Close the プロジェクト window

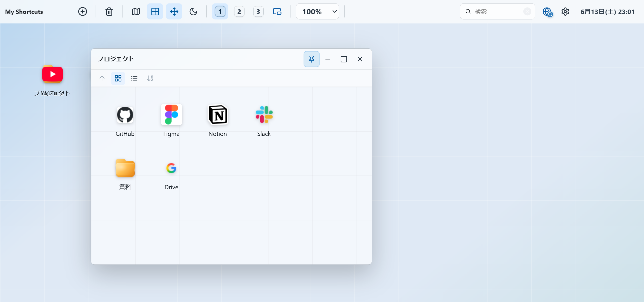tap(360, 59)
